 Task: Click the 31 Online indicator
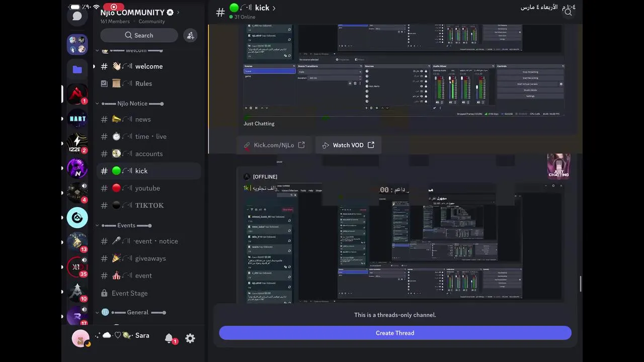(x=242, y=17)
